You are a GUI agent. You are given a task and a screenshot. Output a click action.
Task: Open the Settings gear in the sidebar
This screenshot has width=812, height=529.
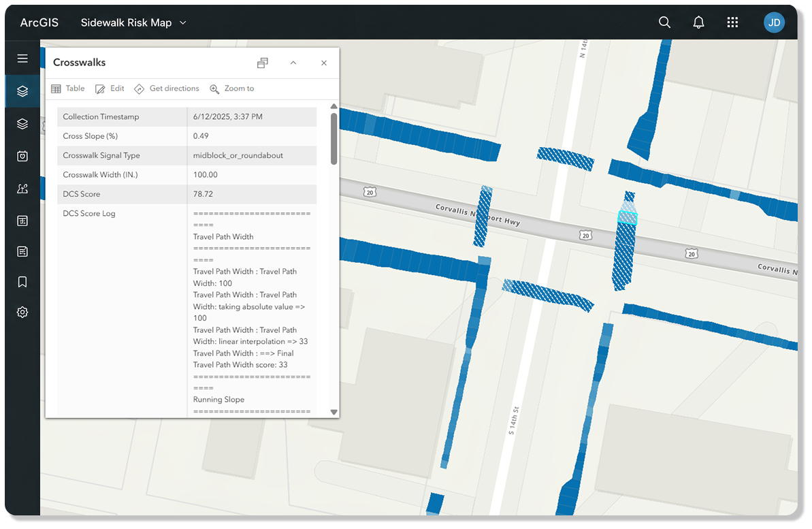[22, 312]
